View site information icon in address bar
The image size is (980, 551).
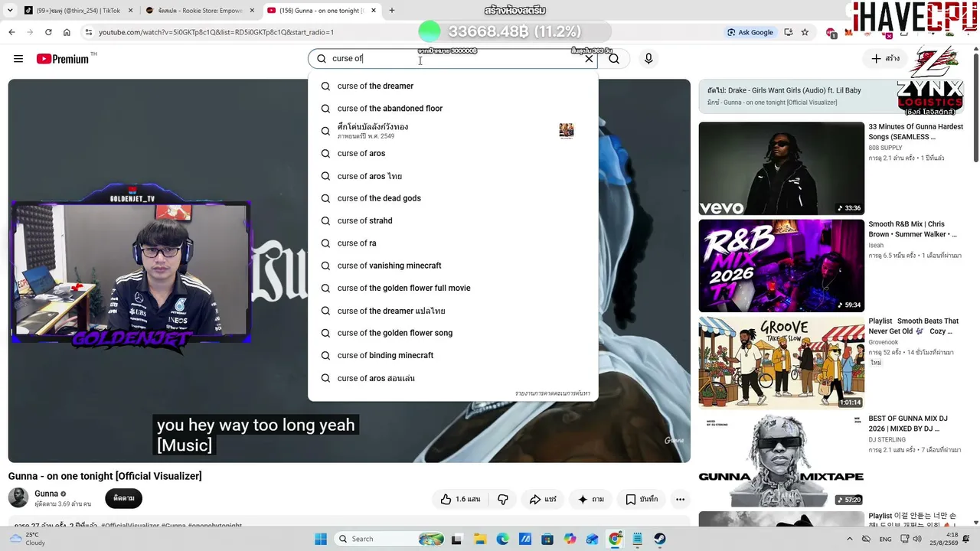89,32
